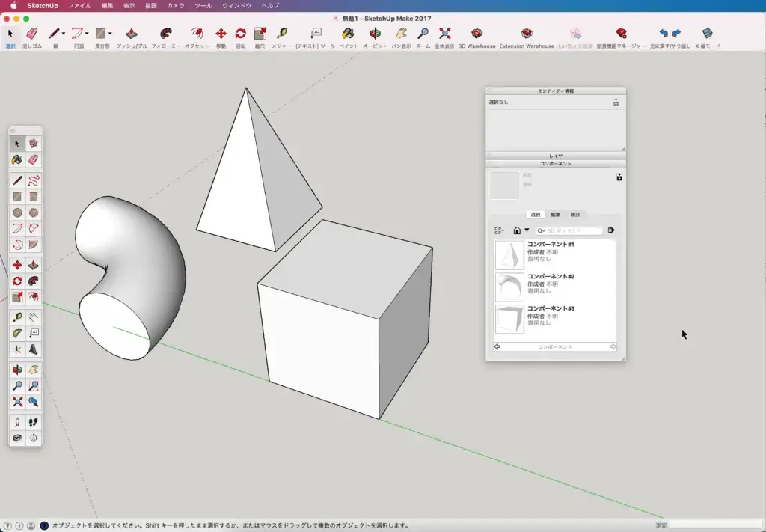Expand the レイヤ panel header
766x532 pixels.
coord(556,156)
